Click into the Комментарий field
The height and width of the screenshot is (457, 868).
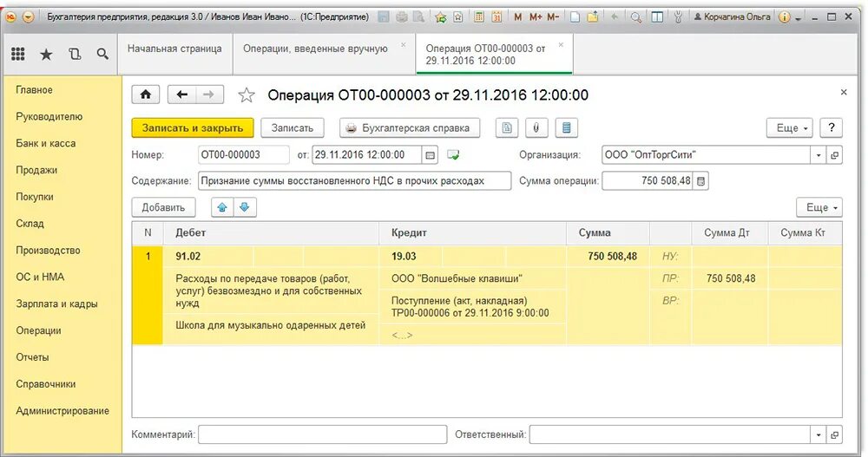(x=322, y=434)
